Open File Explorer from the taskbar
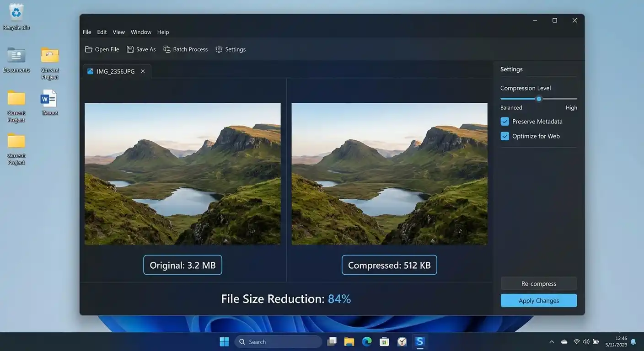 point(349,342)
